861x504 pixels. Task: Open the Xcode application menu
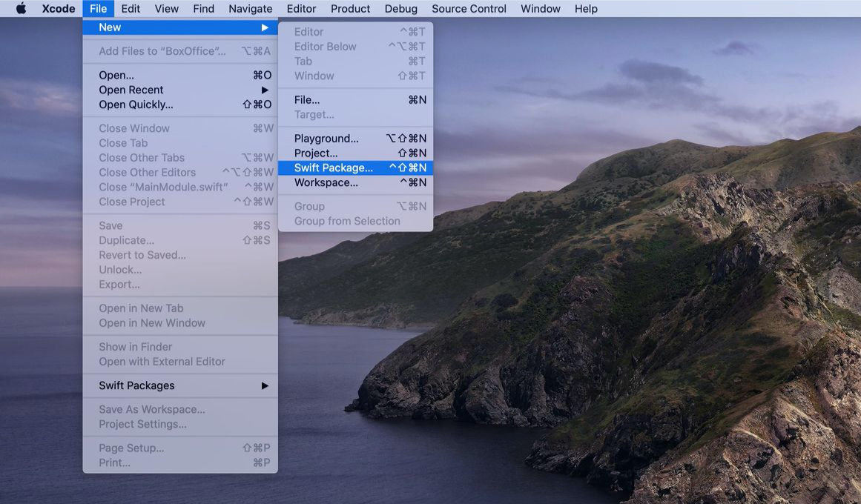pyautogui.click(x=58, y=8)
